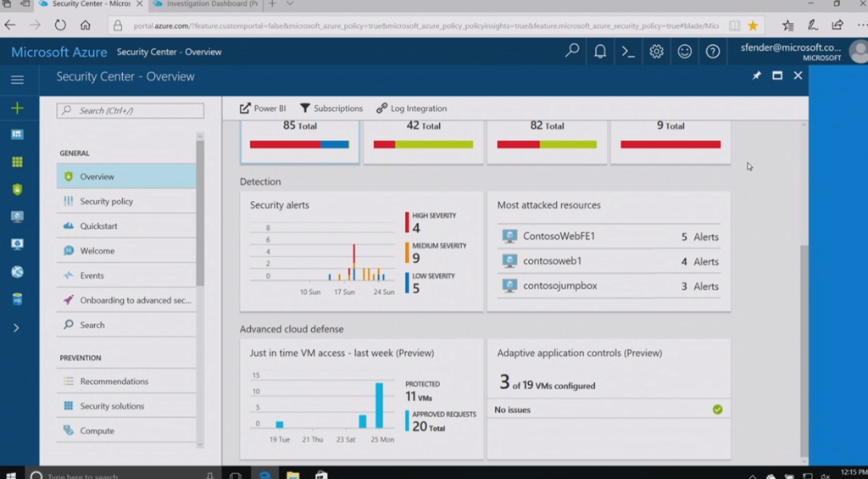Launch Cloud Shell from the header
Screen dimensions: 868x479
coord(628,52)
